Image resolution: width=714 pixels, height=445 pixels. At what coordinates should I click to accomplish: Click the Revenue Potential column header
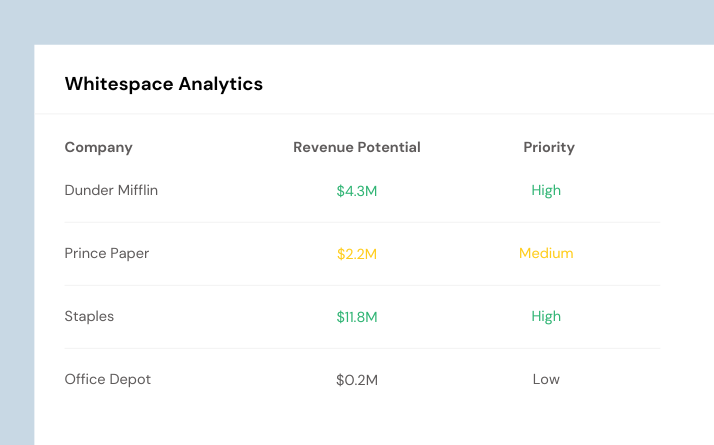(357, 147)
